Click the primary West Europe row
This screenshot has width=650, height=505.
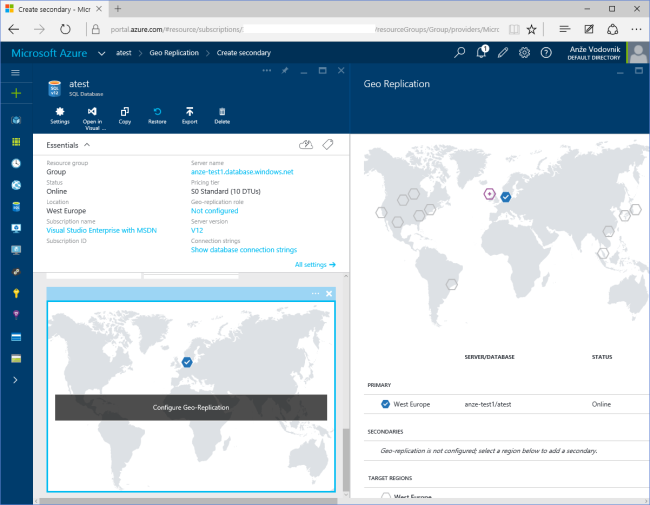pos(507,404)
